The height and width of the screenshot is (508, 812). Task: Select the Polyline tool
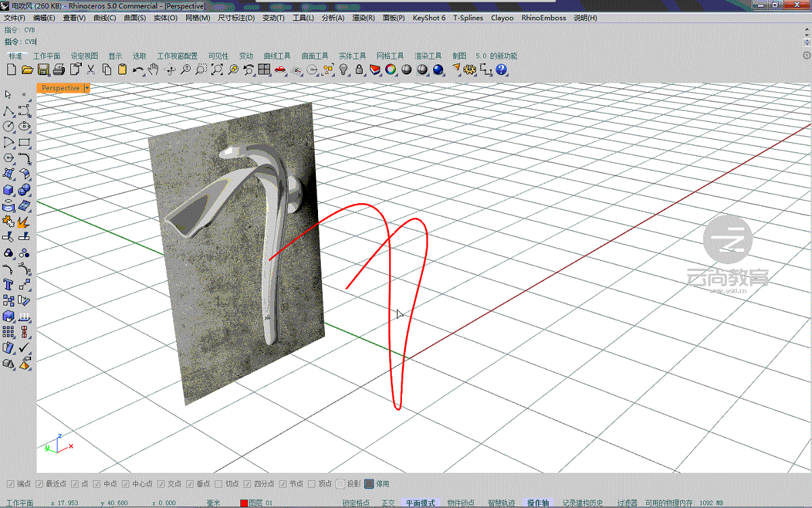pos(8,110)
